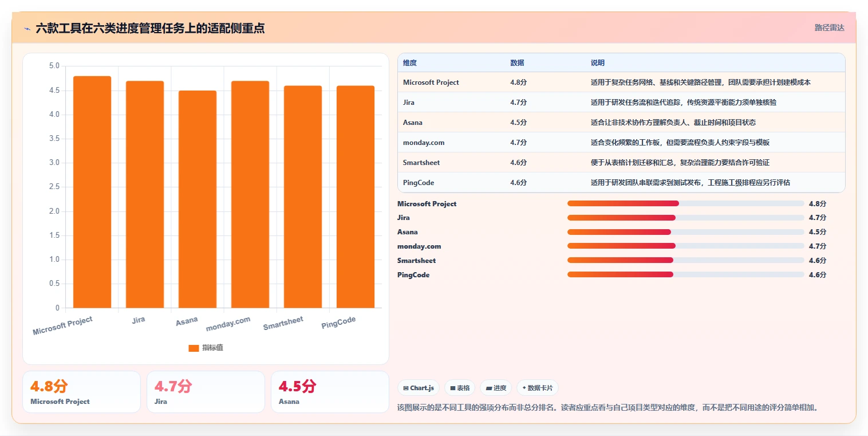Click the description starting 适用于复杂任务网络

click(x=701, y=83)
